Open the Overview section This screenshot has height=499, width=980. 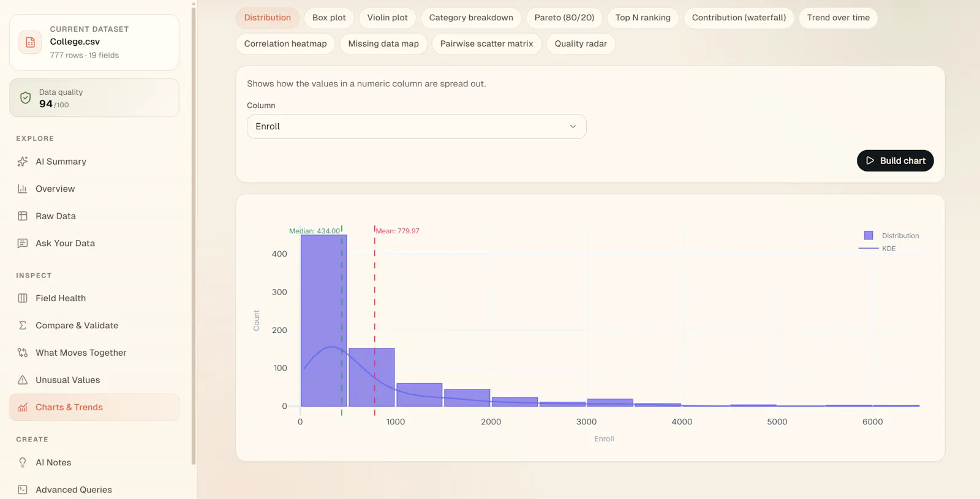click(x=94, y=189)
